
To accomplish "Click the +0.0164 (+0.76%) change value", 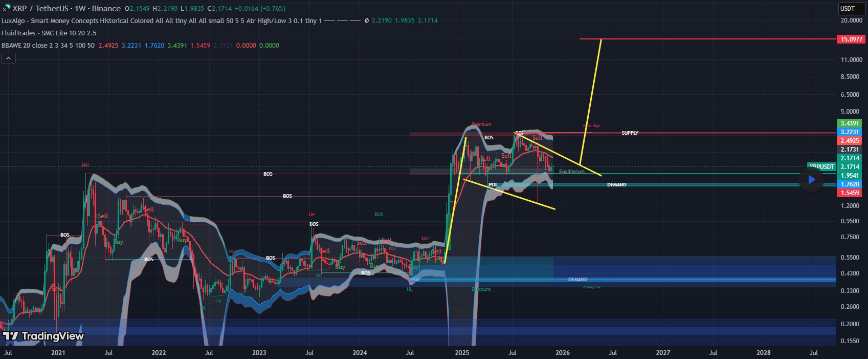I will pos(260,9).
